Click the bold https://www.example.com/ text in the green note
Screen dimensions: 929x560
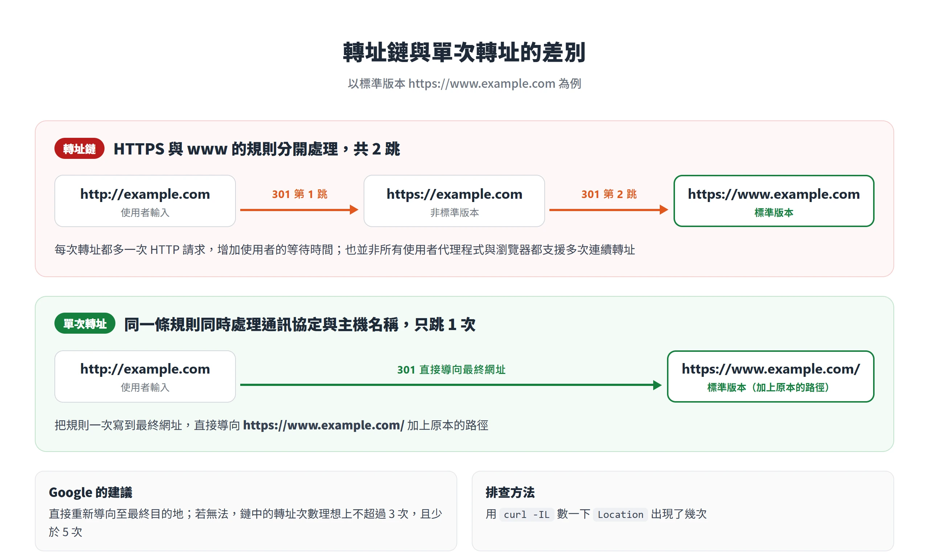(x=323, y=425)
